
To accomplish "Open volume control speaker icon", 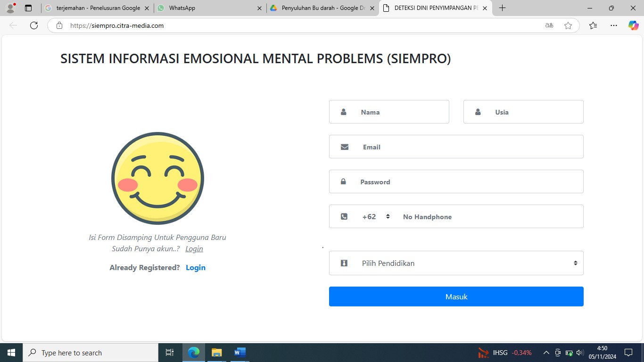I will (580, 353).
